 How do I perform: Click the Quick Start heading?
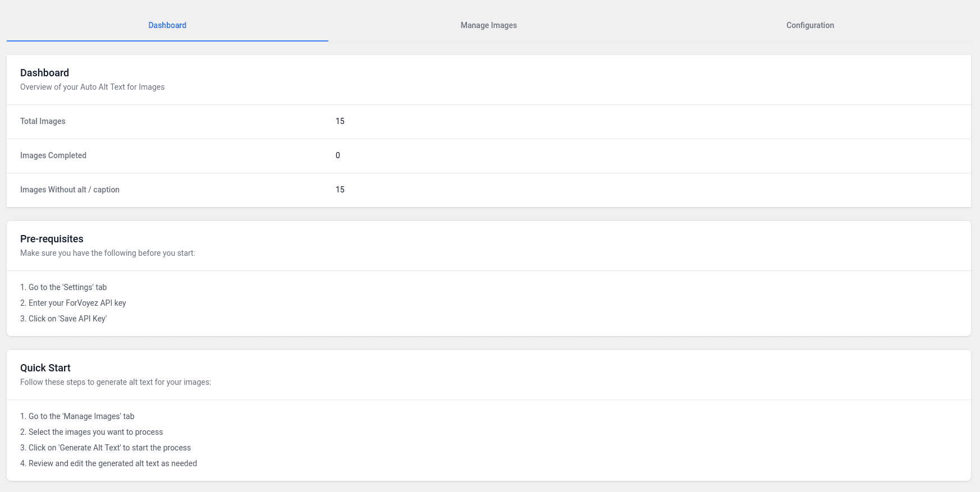point(45,368)
